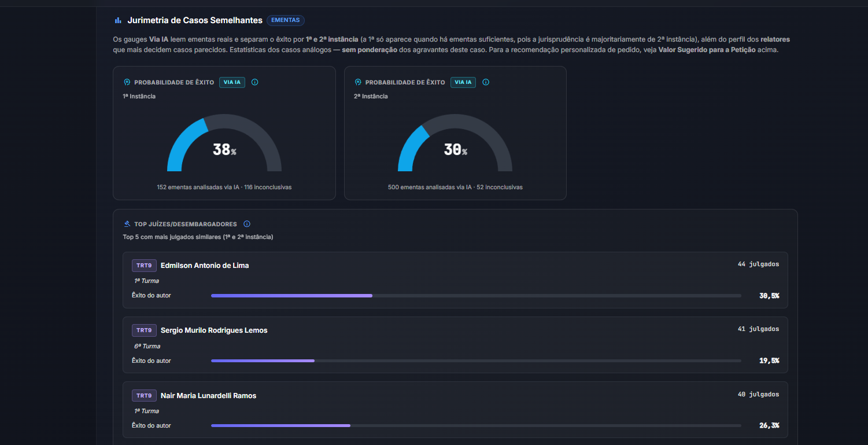Click the bar chart icon beside Jurimetria title

pyautogui.click(x=118, y=20)
